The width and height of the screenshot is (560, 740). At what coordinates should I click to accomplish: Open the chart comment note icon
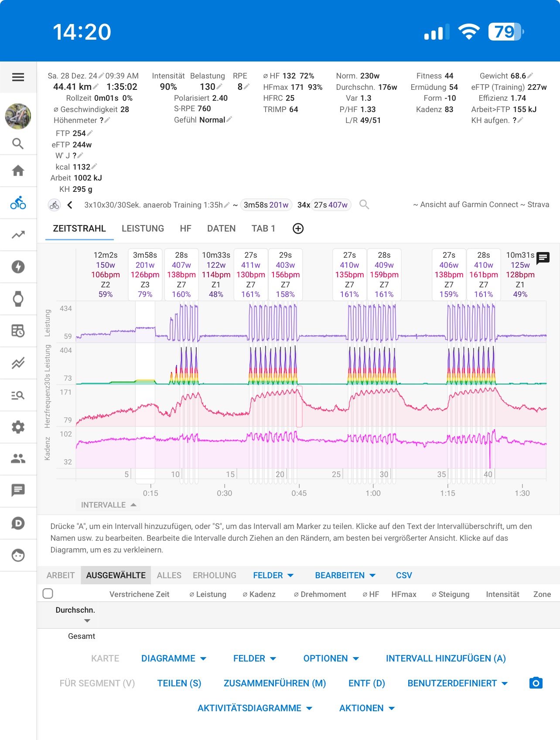pyautogui.click(x=543, y=258)
